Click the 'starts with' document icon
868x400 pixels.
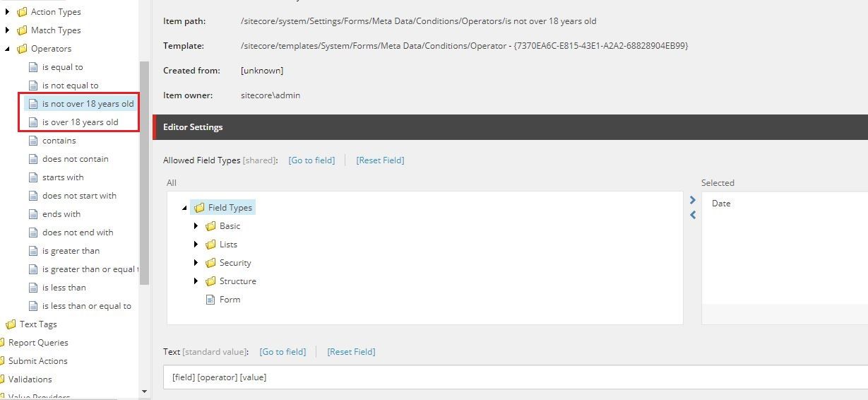33,177
